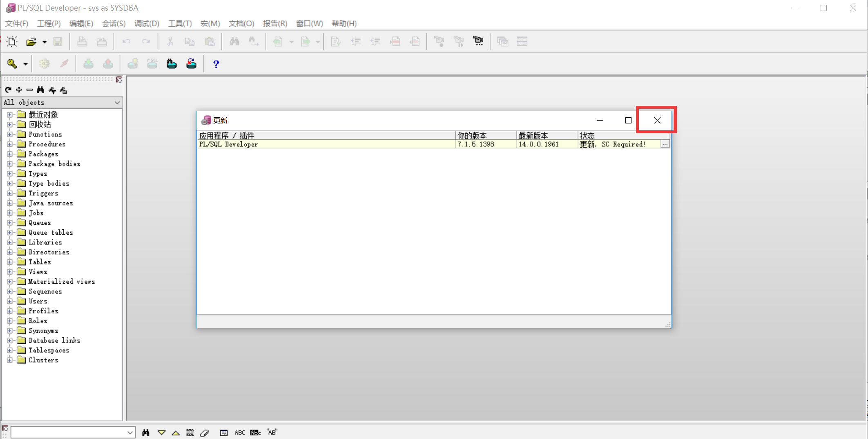The height and width of the screenshot is (439, 868).
Task: Click the 应用程序 / 插件 column header
Action: (x=326, y=135)
